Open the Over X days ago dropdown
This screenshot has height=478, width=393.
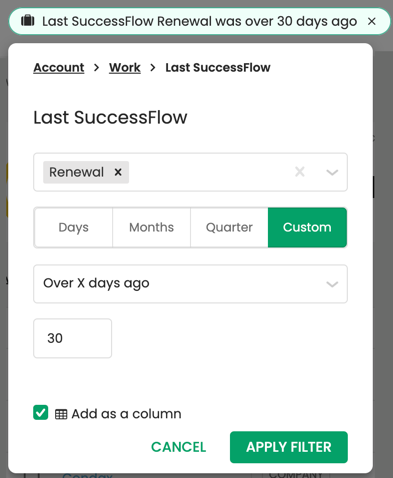click(190, 284)
